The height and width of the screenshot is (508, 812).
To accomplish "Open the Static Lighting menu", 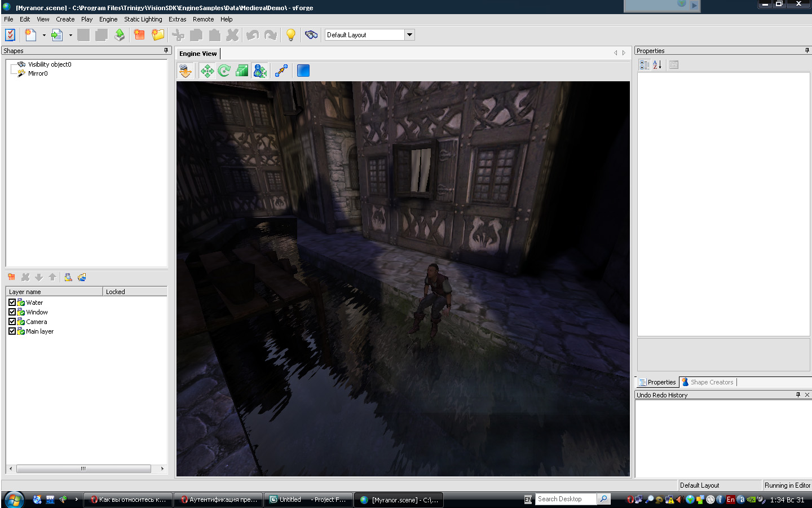I will coord(143,19).
